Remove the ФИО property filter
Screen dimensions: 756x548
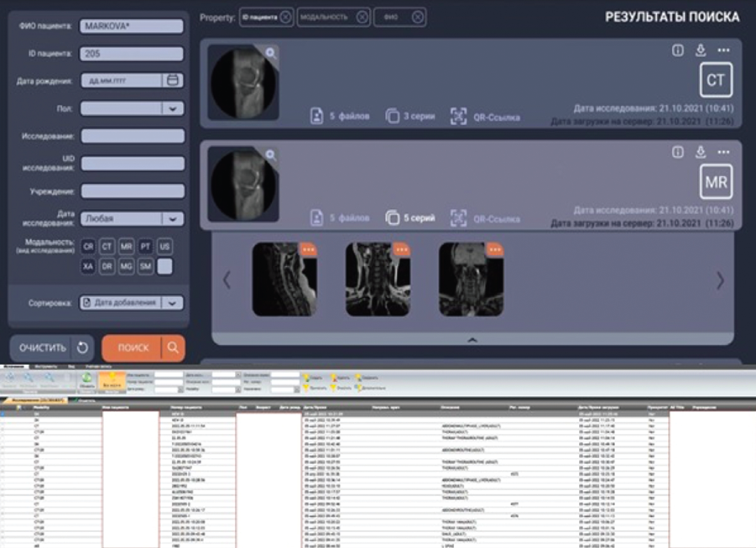[418, 18]
